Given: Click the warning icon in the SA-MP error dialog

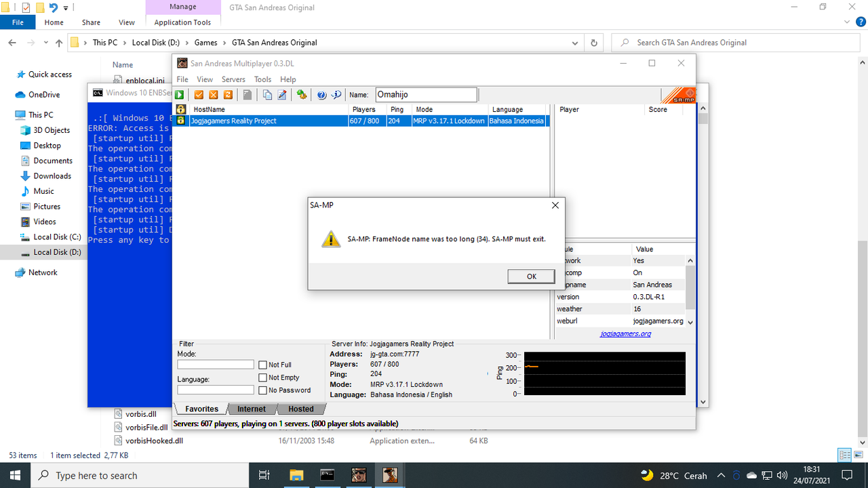Looking at the screenshot, I should pyautogui.click(x=331, y=239).
